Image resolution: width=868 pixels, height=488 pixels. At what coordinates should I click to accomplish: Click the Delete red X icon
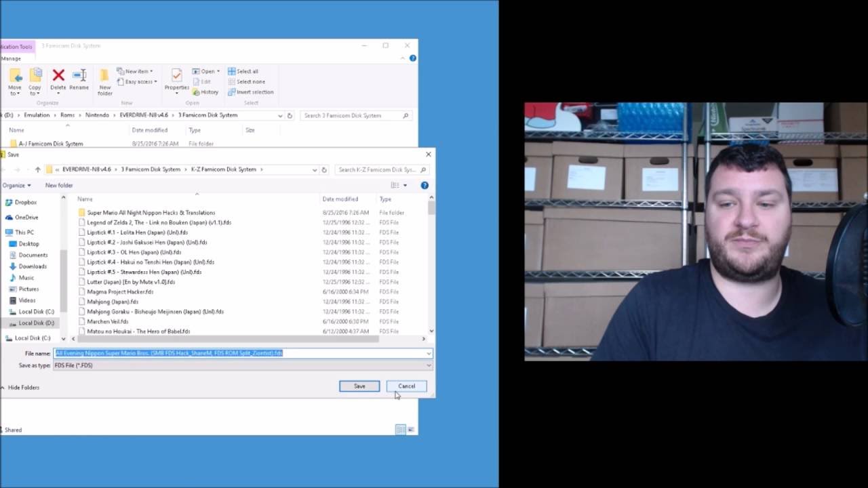(58, 75)
